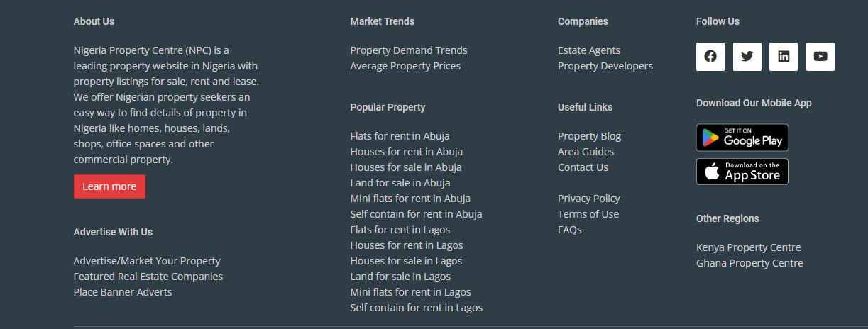Open the Property Blog link
This screenshot has height=329, width=868.
click(x=589, y=136)
